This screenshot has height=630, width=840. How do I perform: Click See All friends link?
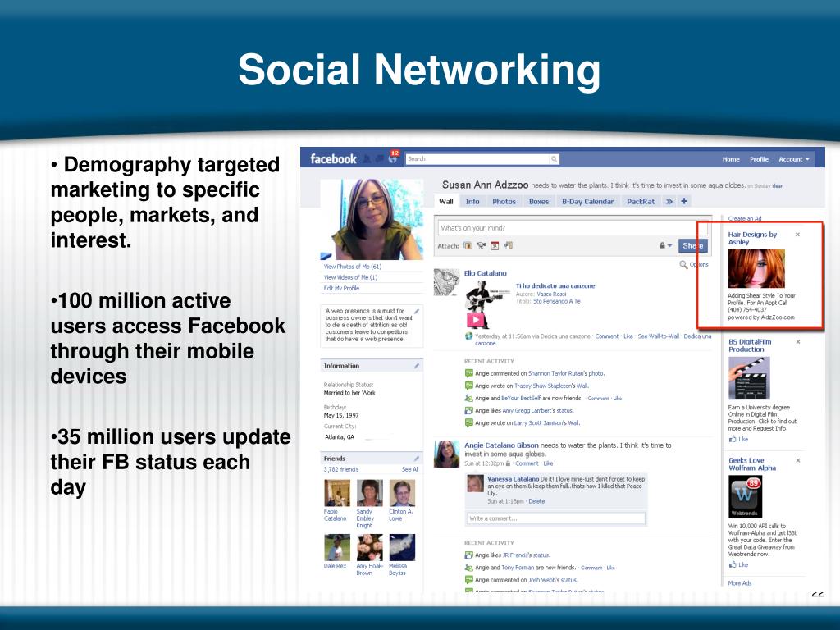(x=410, y=469)
